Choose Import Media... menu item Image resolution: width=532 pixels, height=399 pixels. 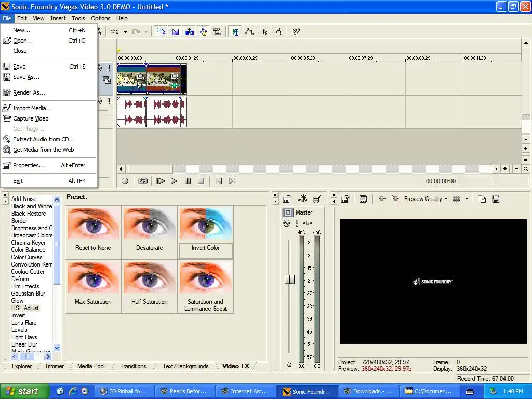[x=49, y=108]
